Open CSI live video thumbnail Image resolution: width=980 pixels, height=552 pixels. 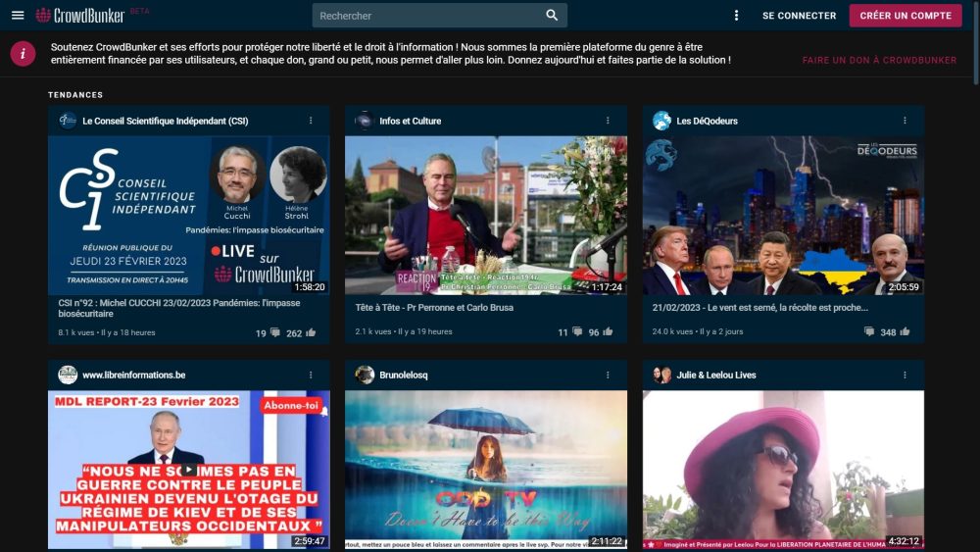[189, 215]
